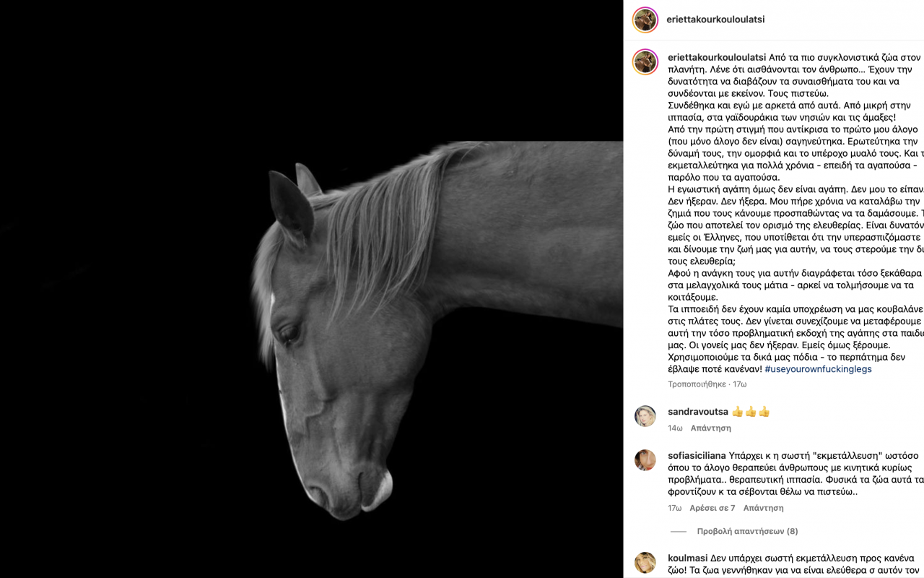Click the horizontal line beside view replies
This screenshot has height=578, width=924.
(x=679, y=531)
